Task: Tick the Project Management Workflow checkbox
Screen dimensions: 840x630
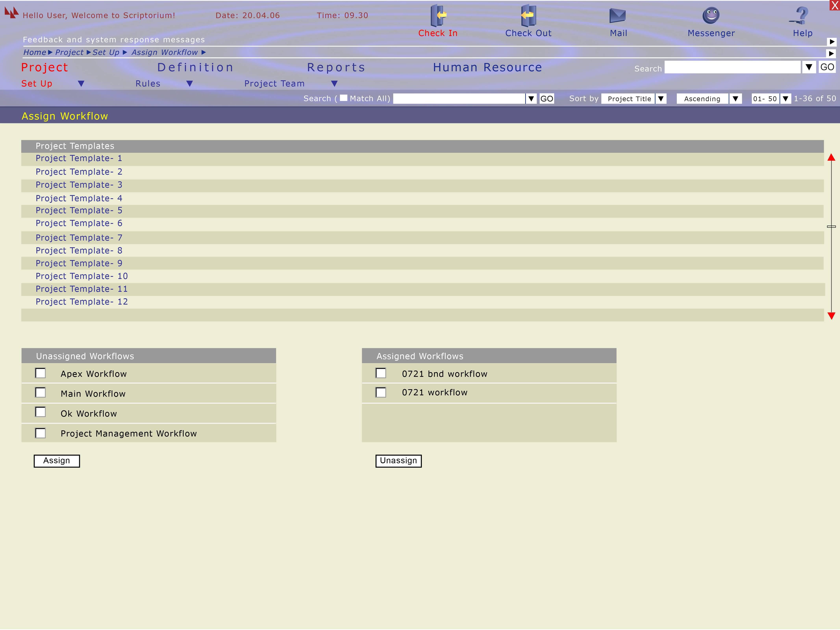Action: click(x=40, y=433)
